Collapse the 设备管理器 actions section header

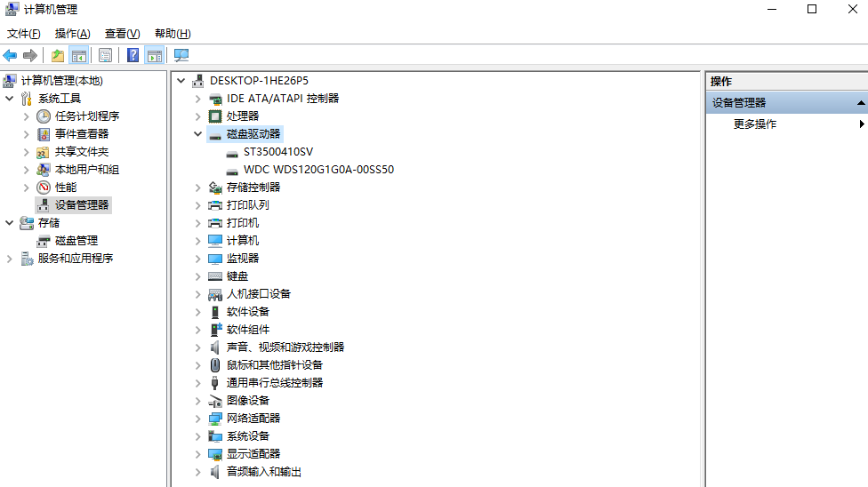coord(860,103)
